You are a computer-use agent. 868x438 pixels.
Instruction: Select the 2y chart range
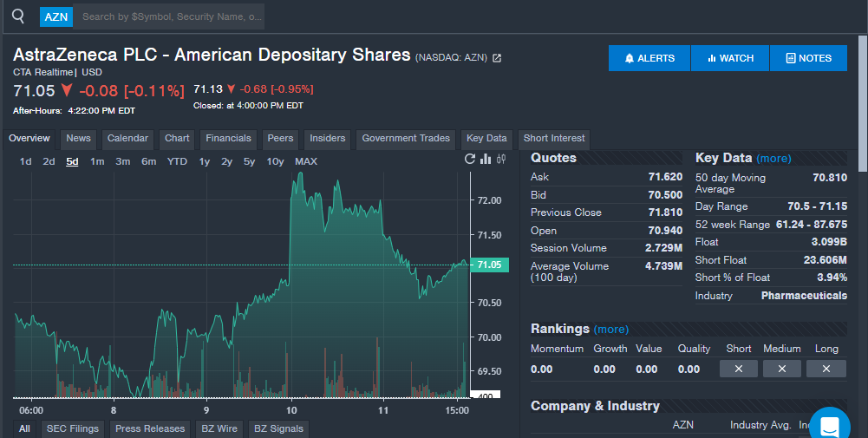click(x=227, y=161)
